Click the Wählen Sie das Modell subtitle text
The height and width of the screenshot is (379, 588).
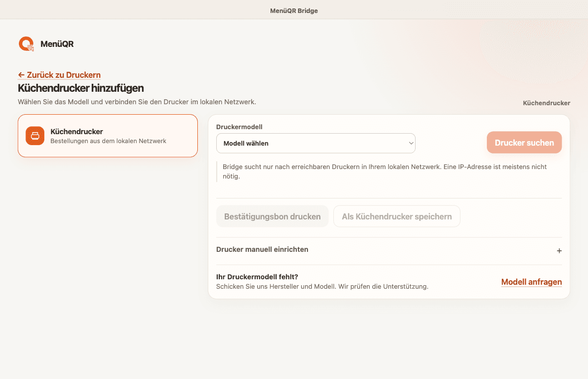click(x=137, y=102)
